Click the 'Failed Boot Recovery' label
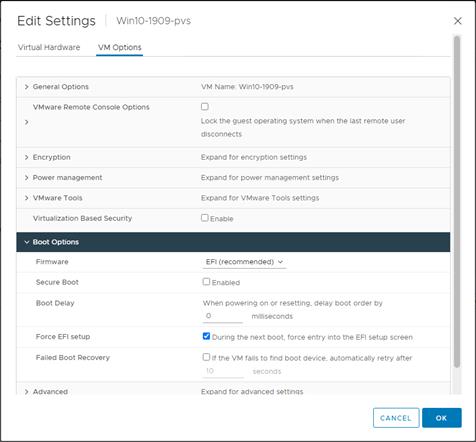 tap(73, 357)
